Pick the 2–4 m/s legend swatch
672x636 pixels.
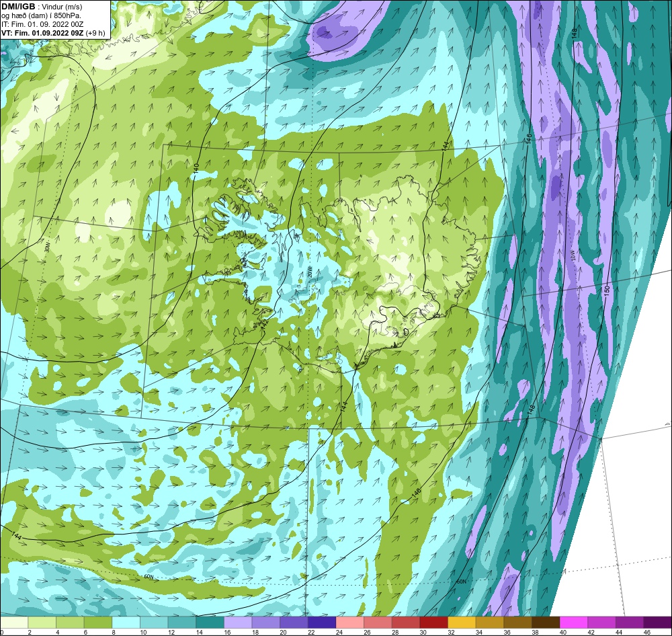[42, 623]
